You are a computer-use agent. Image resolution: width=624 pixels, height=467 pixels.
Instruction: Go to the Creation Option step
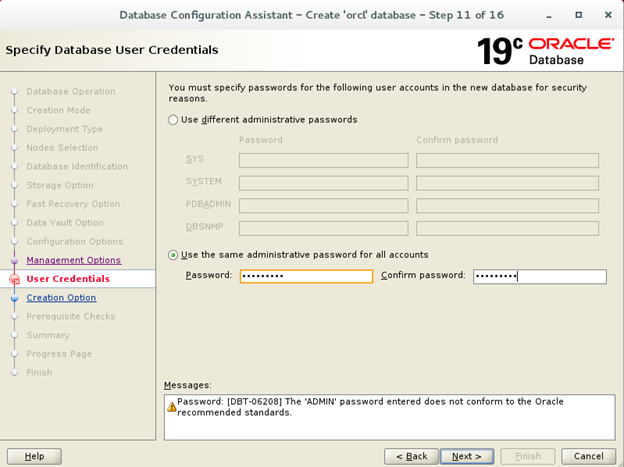(61, 298)
